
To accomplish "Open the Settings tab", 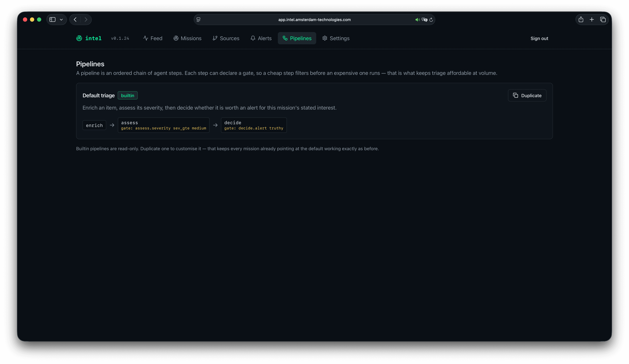I will (x=336, y=38).
